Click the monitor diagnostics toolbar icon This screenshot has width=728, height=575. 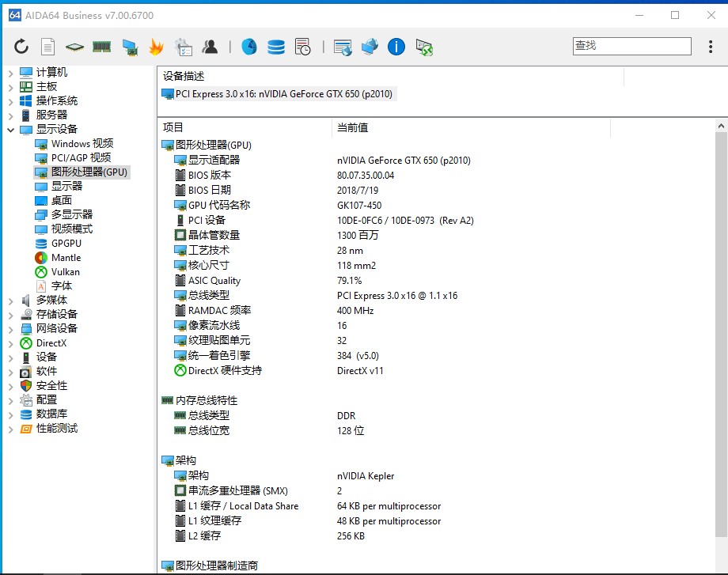[x=130, y=47]
